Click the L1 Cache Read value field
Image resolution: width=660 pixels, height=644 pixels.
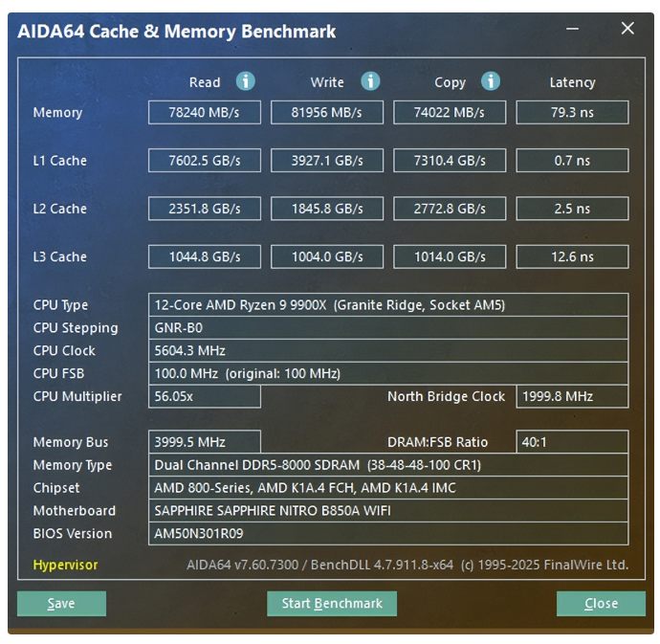point(204,161)
